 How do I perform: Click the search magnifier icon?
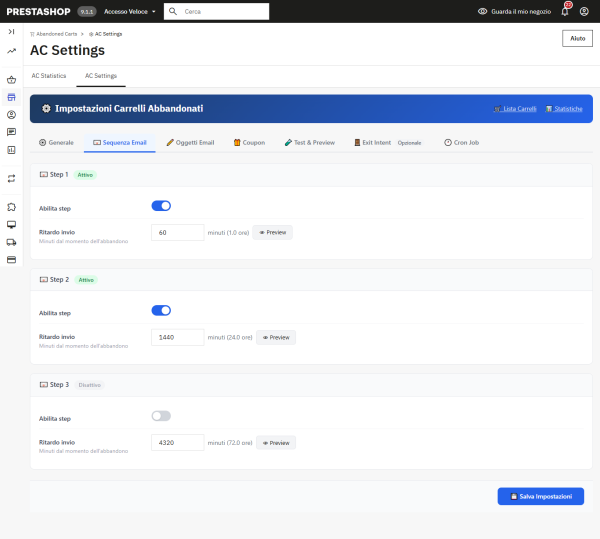click(173, 11)
